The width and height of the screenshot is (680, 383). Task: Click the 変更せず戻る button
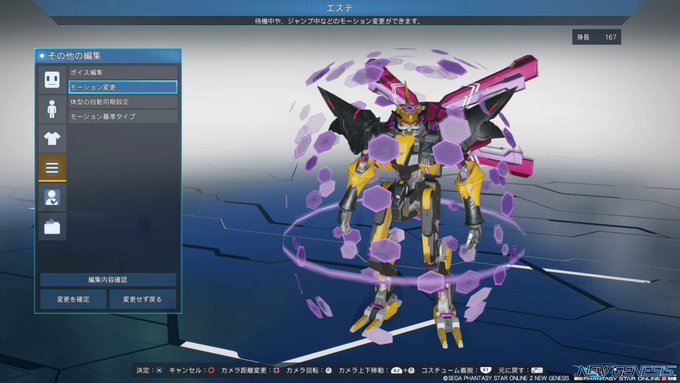(143, 299)
